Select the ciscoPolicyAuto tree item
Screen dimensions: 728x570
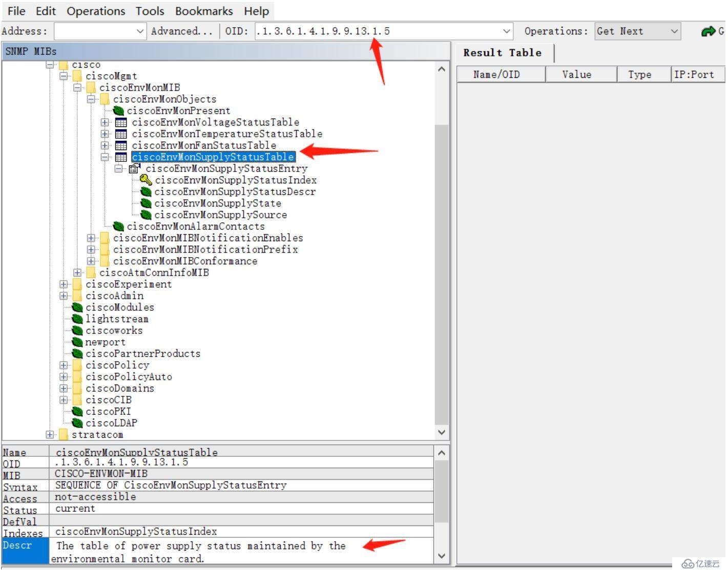tap(129, 377)
